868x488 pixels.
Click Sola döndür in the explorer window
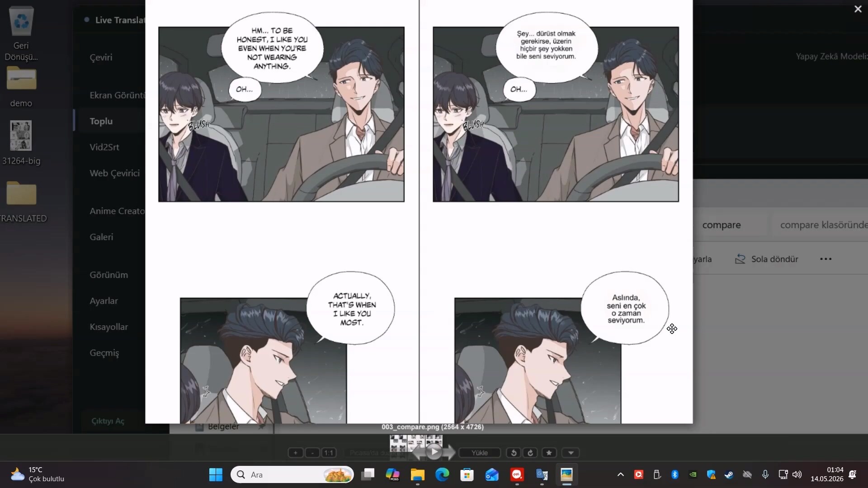pyautogui.click(x=766, y=259)
